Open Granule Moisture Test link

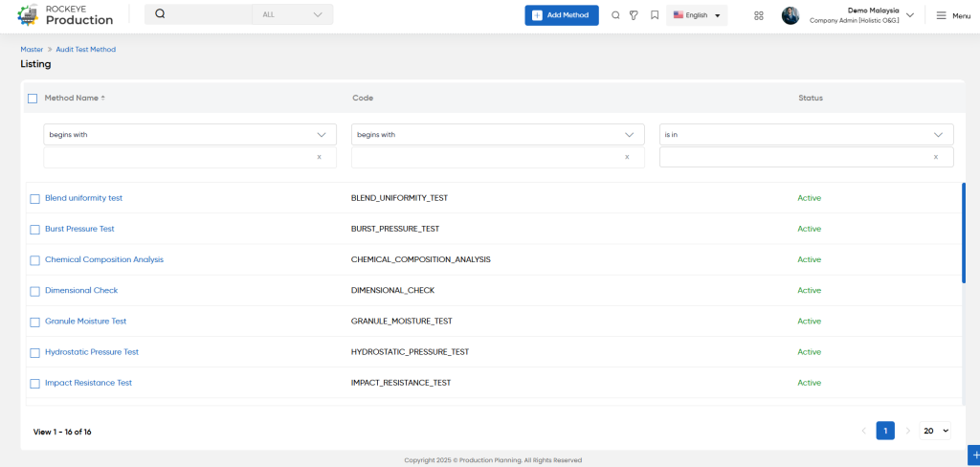coord(85,321)
